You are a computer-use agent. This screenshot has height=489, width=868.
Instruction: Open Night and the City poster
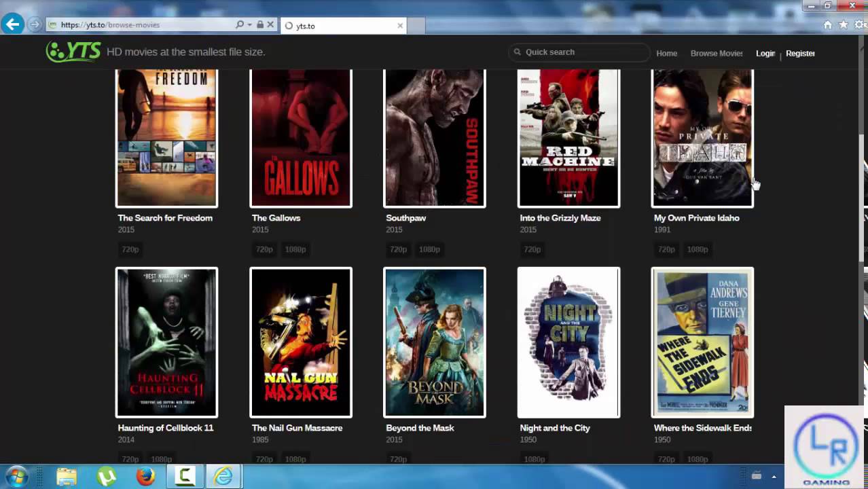pyautogui.click(x=568, y=342)
